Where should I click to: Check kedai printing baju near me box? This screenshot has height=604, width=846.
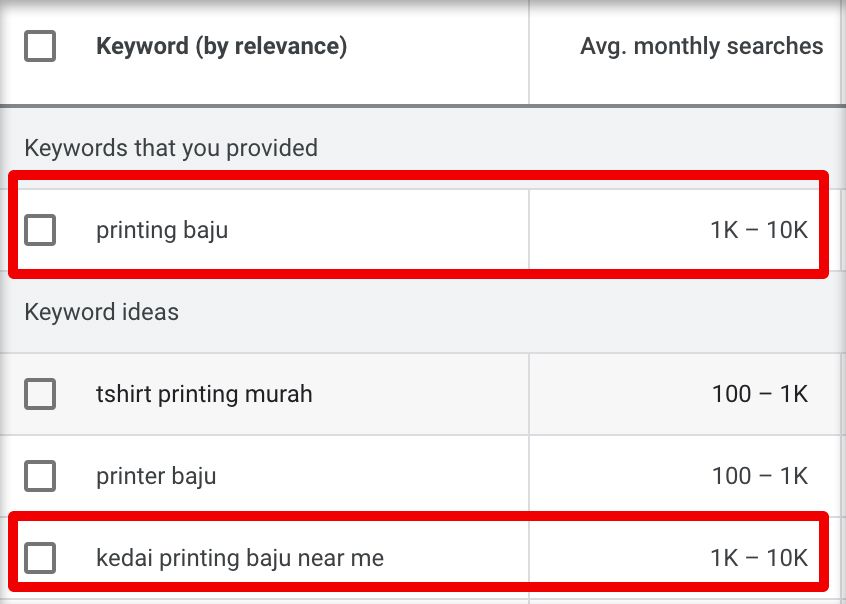(40, 558)
